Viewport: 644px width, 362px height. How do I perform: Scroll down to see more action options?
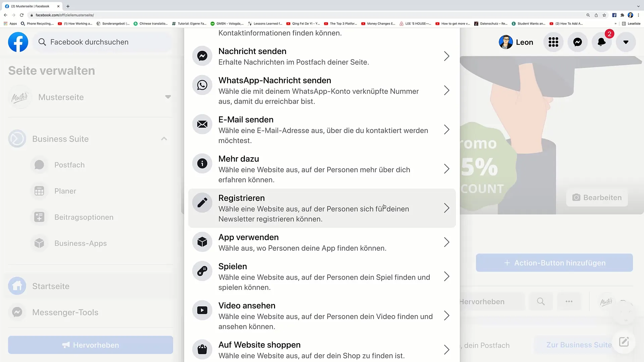click(322, 349)
